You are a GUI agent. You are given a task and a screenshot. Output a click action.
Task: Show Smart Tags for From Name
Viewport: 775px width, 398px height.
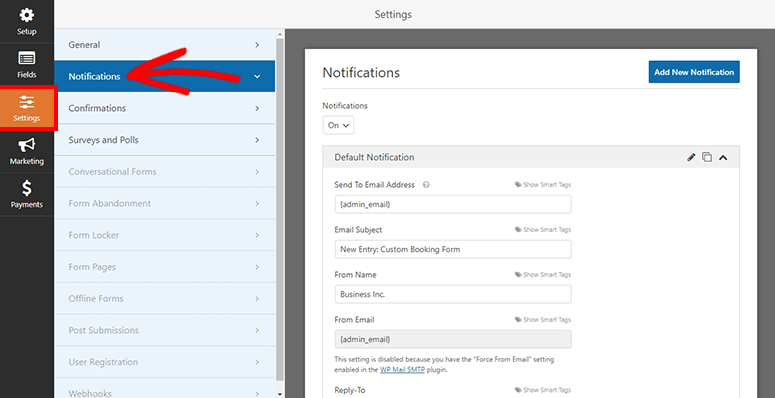543,275
